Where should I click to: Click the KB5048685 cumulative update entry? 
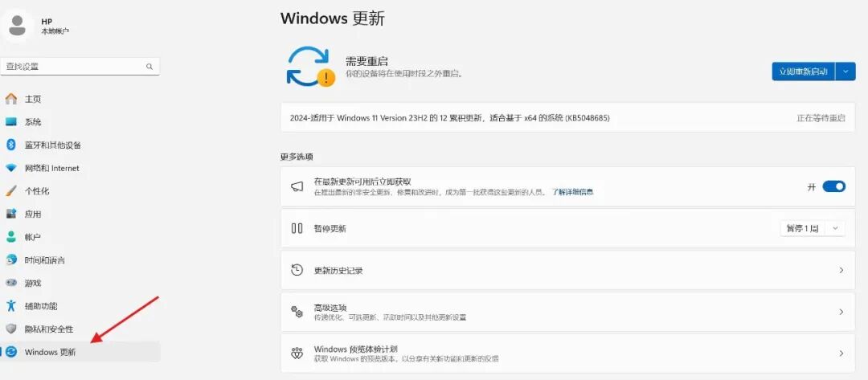[x=567, y=118]
